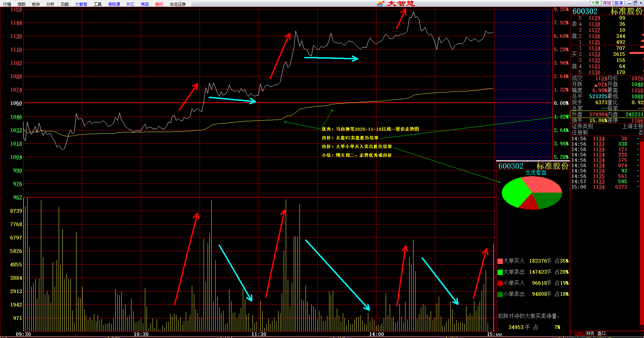Click 标准股份 name in quote header
The width and height of the screenshot is (644, 338).
(627, 11)
